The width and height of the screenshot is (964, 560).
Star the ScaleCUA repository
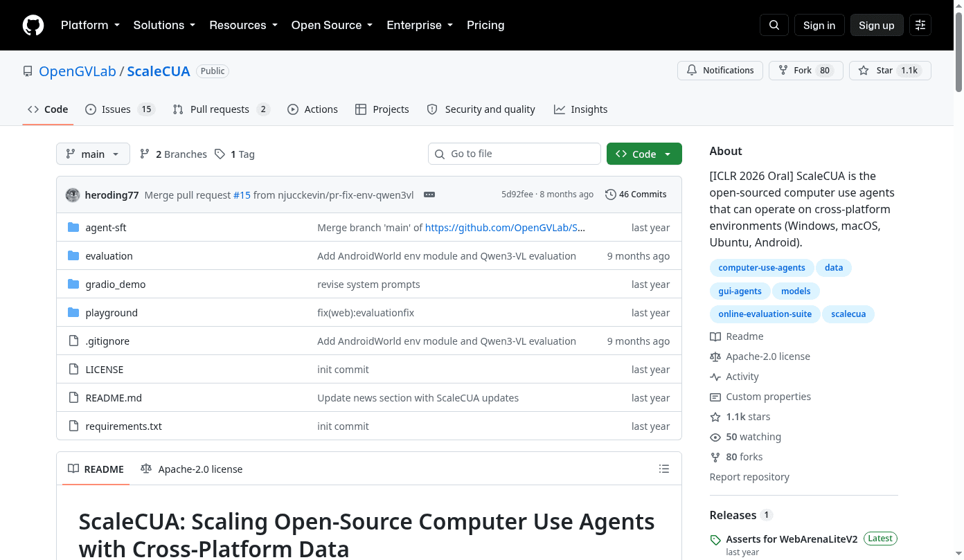tap(890, 71)
